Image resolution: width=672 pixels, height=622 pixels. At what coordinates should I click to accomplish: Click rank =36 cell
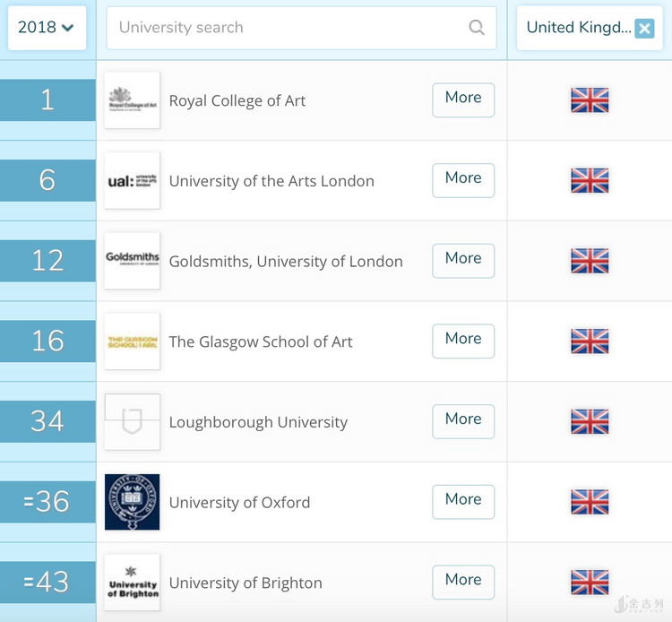point(47,502)
